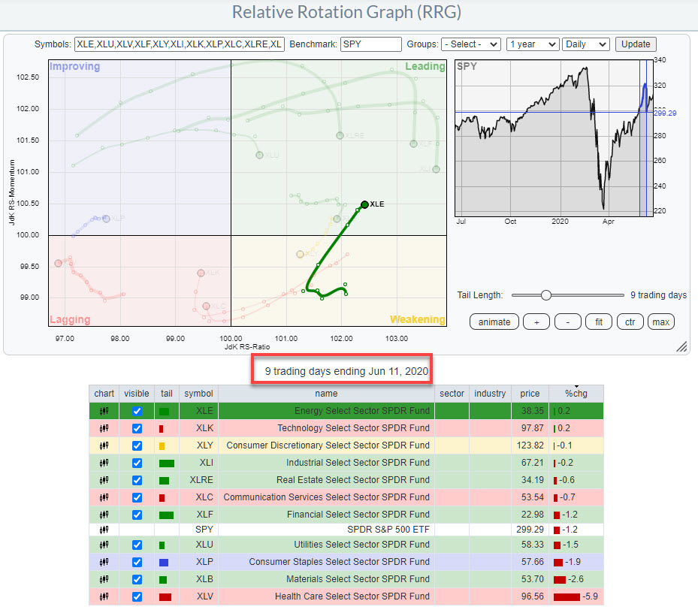Open the chart icon for XLV row

(x=104, y=596)
